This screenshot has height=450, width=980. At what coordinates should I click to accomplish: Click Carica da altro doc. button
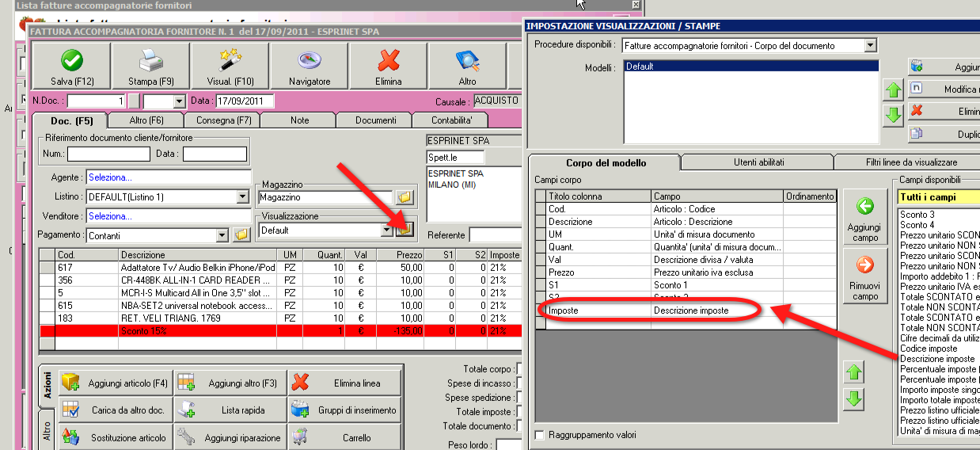[116, 410]
